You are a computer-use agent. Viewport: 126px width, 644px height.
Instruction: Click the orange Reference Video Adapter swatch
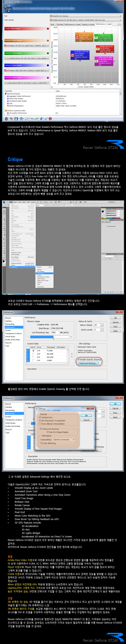pyautogui.click(x=48, y=41)
